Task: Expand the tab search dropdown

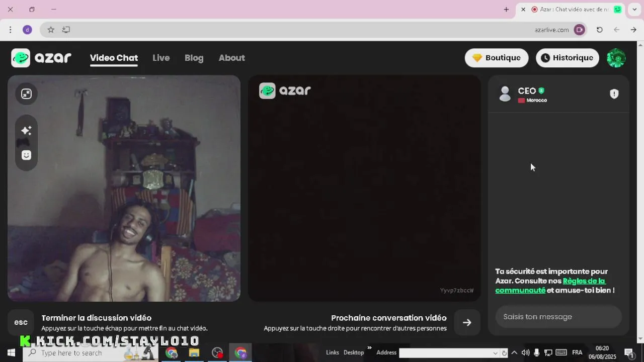Action: point(634,10)
